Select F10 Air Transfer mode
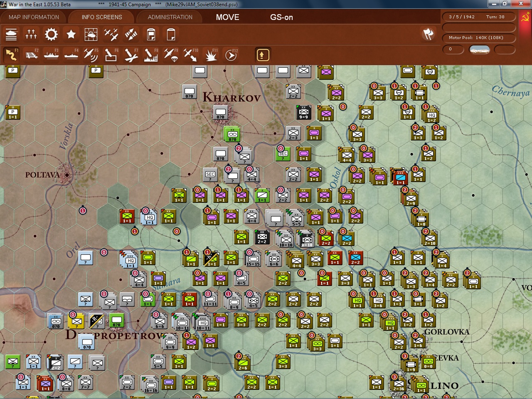The width and height of the screenshot is (532, 399). click(x=191, y=55)
